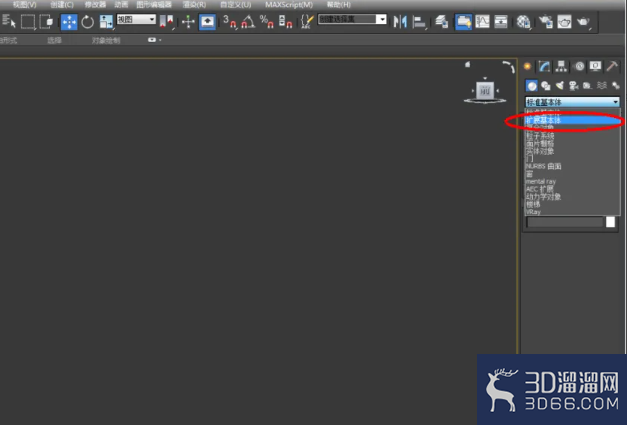Open the 自定义(U) menu

click(236, 5)
